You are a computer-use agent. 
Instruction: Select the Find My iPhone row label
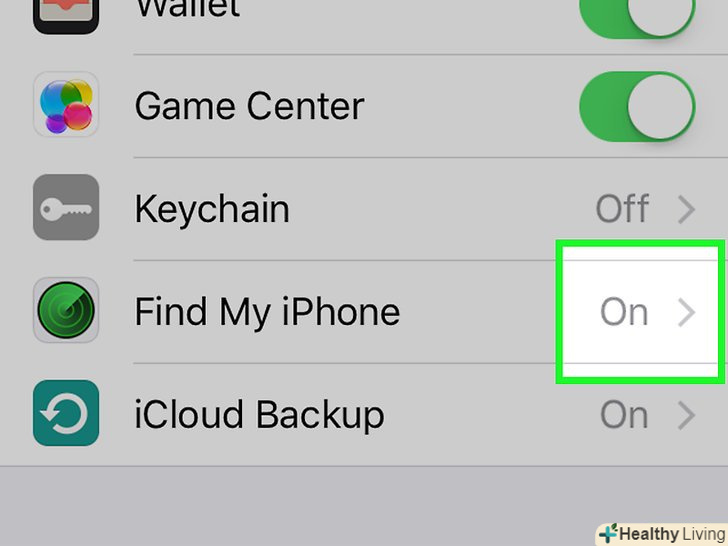pyautogui.click(x=267, y=312)
